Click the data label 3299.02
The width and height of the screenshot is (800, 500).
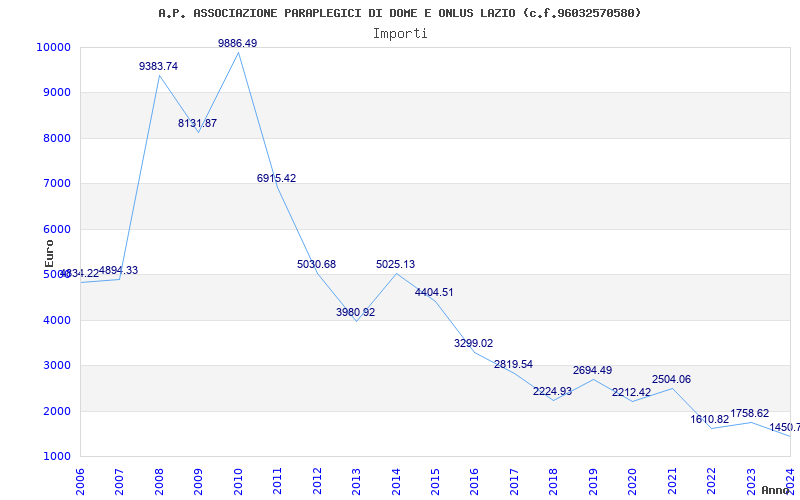coord(473,344)
